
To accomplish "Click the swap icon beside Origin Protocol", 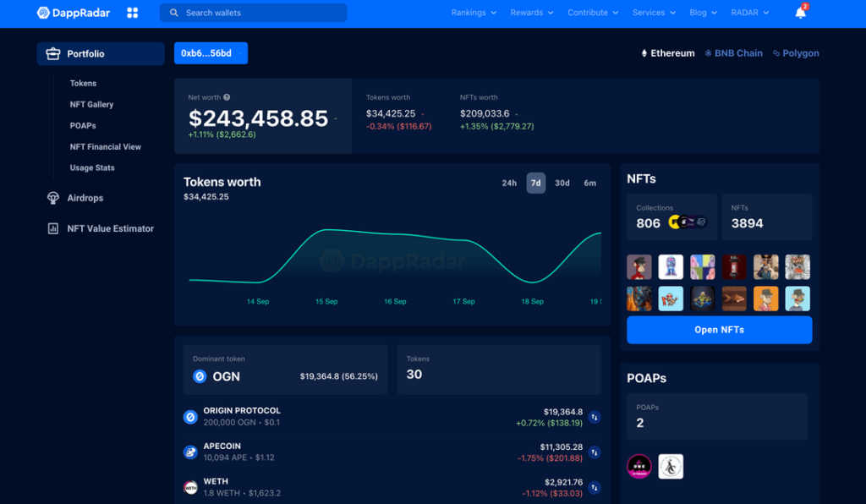I will pos(594,417).
